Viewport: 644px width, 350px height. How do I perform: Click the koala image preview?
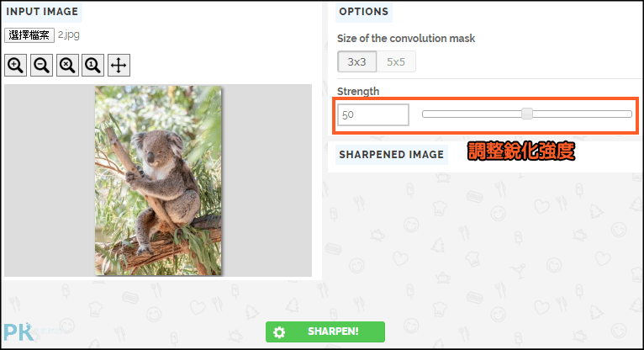(158, 180)
